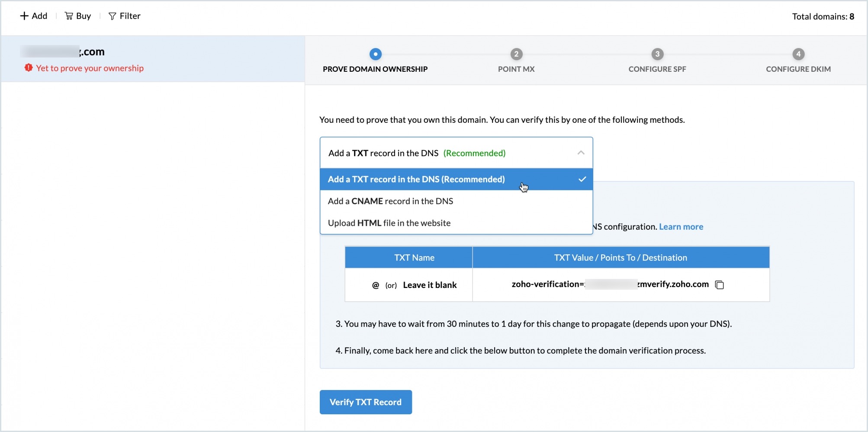Click the 'Leave it blank' cell
This screenshot has height=432, width=868.
click(408, 285)
